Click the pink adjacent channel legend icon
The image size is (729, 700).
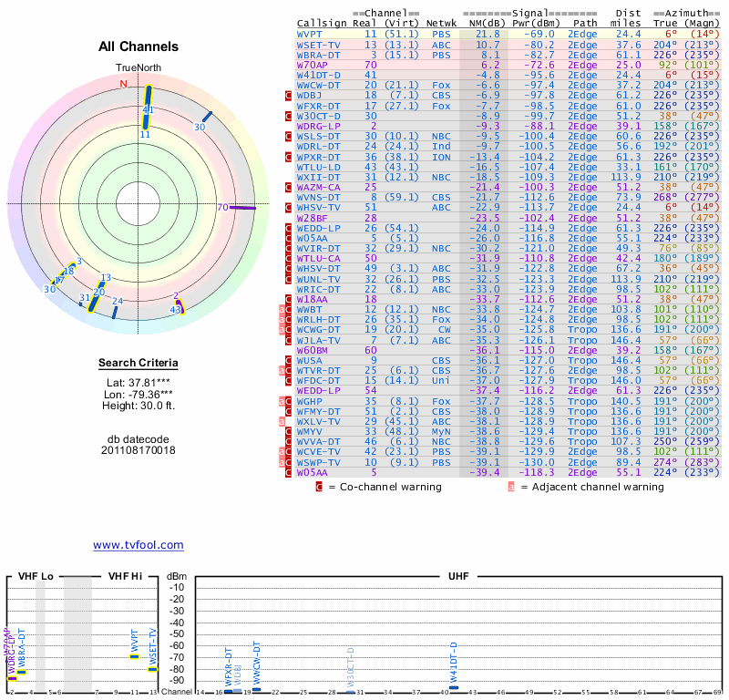pos(511,487)
